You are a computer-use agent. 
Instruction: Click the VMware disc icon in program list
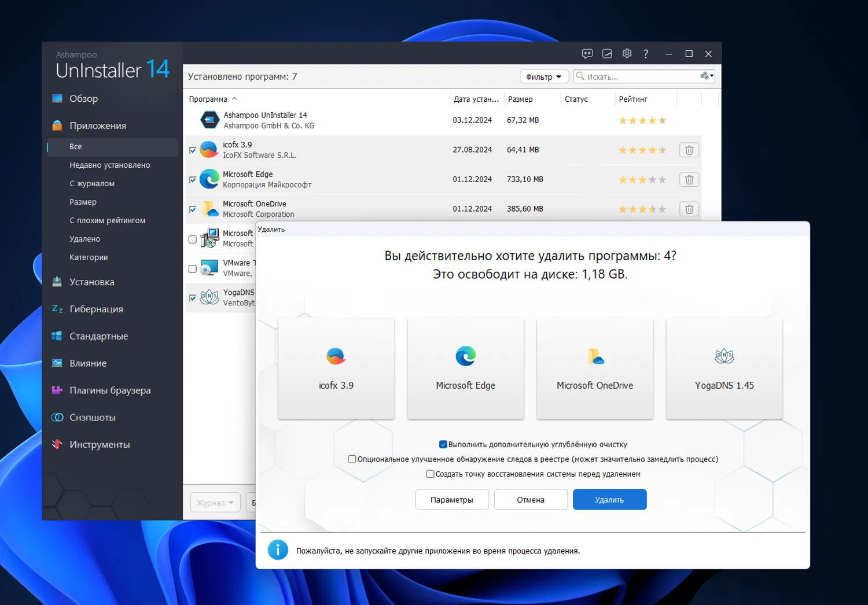[x=209, y=268]
